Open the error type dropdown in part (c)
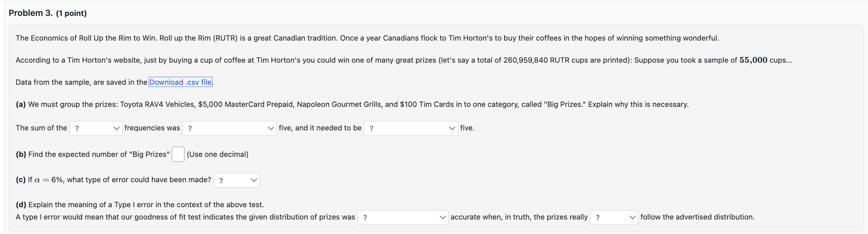The width and height of the screenshot is (868, 234). point(236,180)
